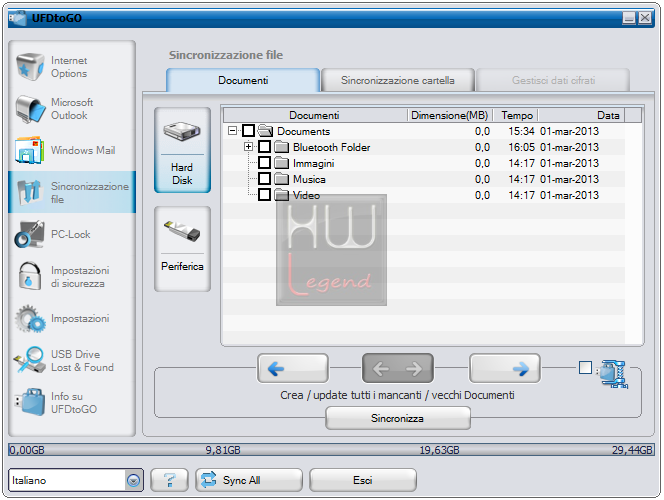The width and height of the screenshot is (664, 500).
Task: Sort by Tempo column header
Action: (x=516, y=115)
